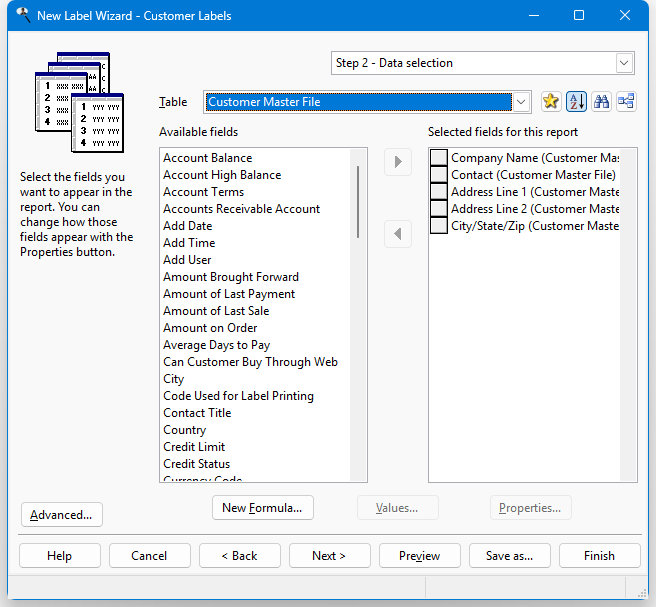Click the Finish button
Viewport: 656px width, 607px height.
[x=599, y=556]
